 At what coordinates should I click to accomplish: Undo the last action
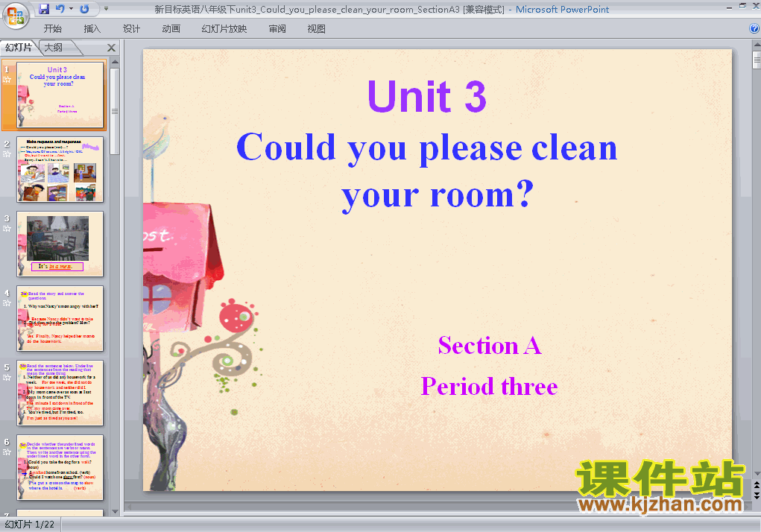pyautogui.click(x=60, y=9)
